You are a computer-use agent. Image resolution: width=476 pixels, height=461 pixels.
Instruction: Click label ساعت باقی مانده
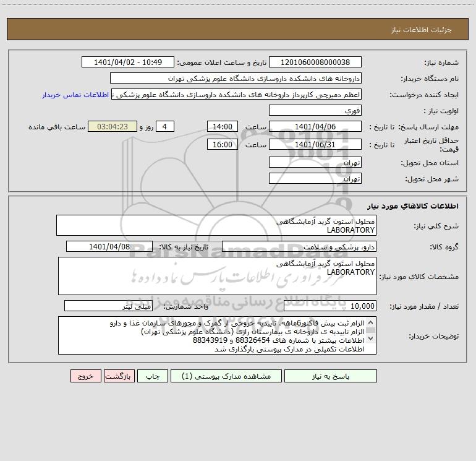point(57,127)
